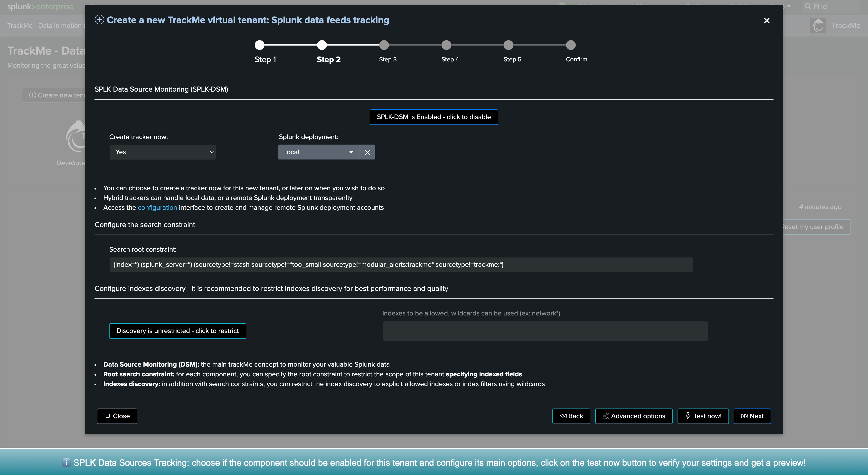This screenshot has height=475, width=868.
Task: Click 'Configure the search constraint' heading
Action: [x=145, y=225]
